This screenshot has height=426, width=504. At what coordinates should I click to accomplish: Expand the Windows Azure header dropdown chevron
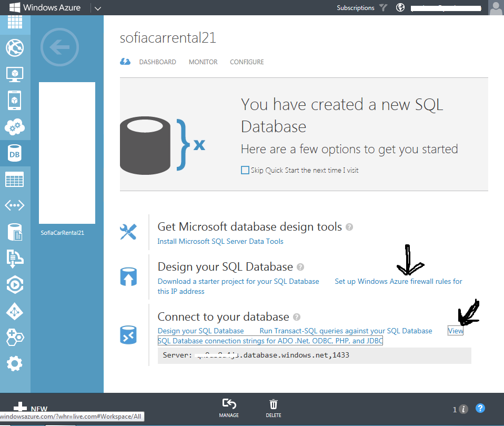point(98,8)
